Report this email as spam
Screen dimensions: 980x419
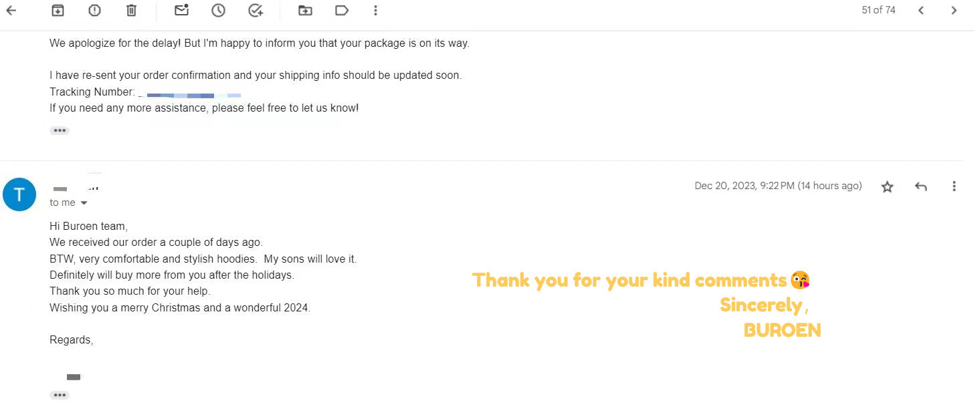(94, 10)
